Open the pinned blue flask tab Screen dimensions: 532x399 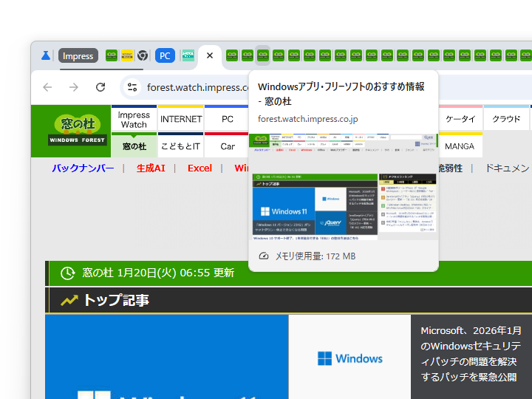click(46, 55)
